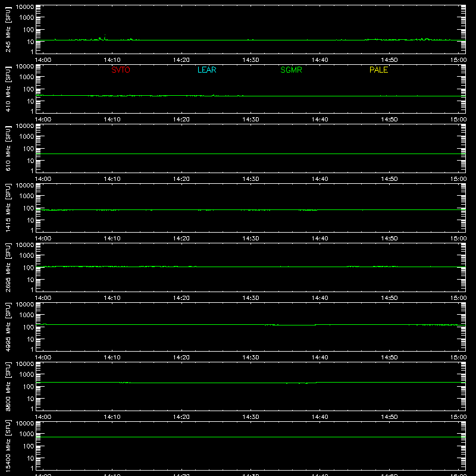Screen dimensions: 476x476
Task: Click the yellow PALE station label
Action: click(378, 70)
